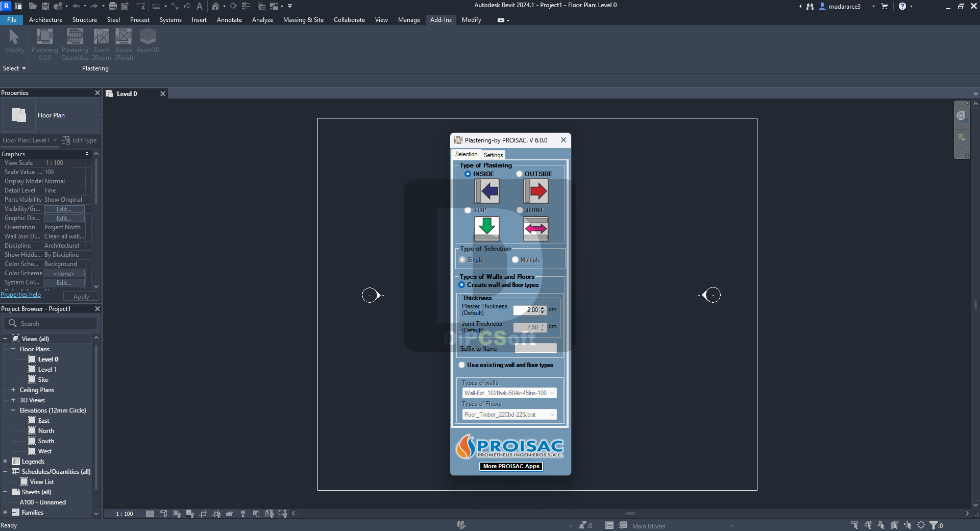
Task: Click the Project Browser Search field
Action: pos(51,323)
